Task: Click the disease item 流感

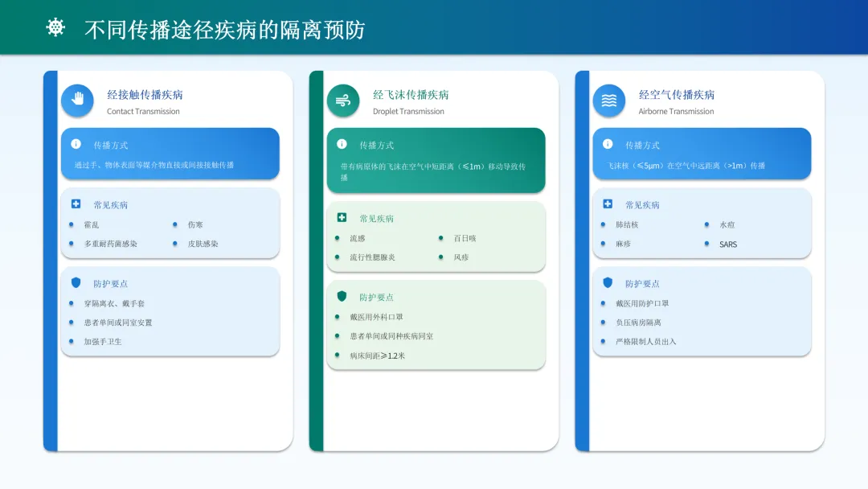Action: pos(358,239)
